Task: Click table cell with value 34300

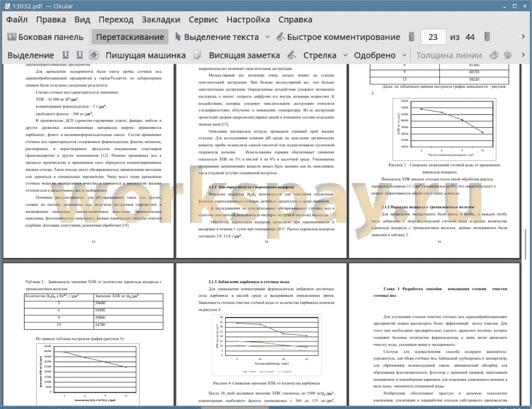Action: click(x=128, y=310)
